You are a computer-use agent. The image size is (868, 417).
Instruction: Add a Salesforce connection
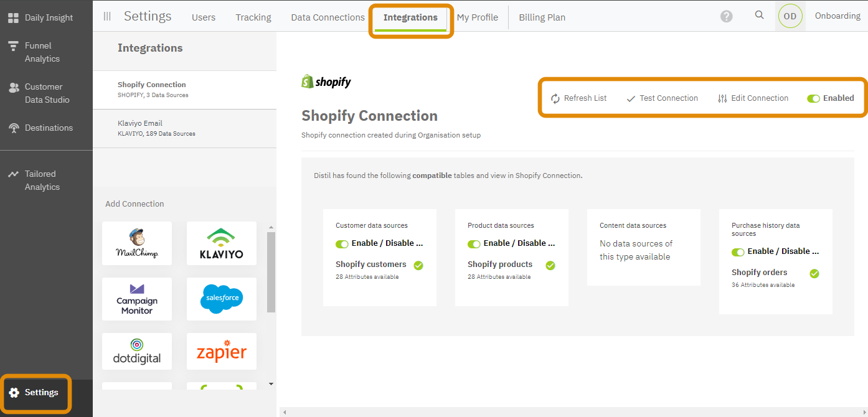(x=221, y=299)
